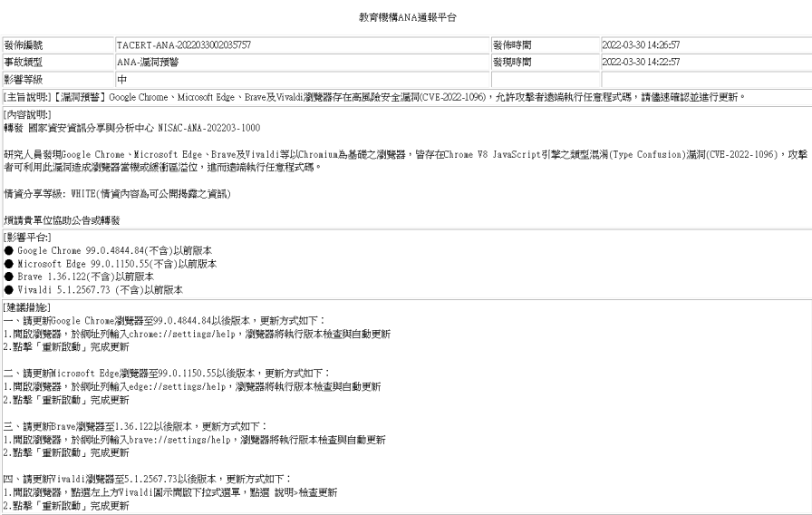This screenshot has width=812, height=515.
Task: Click step 三 update Brave line
Action: (x=135, y=426)
